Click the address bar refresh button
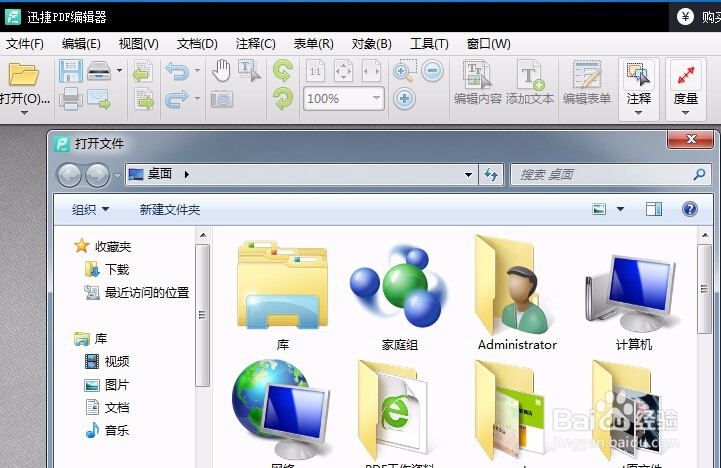The image size is (721, 468). coord(491,175)
